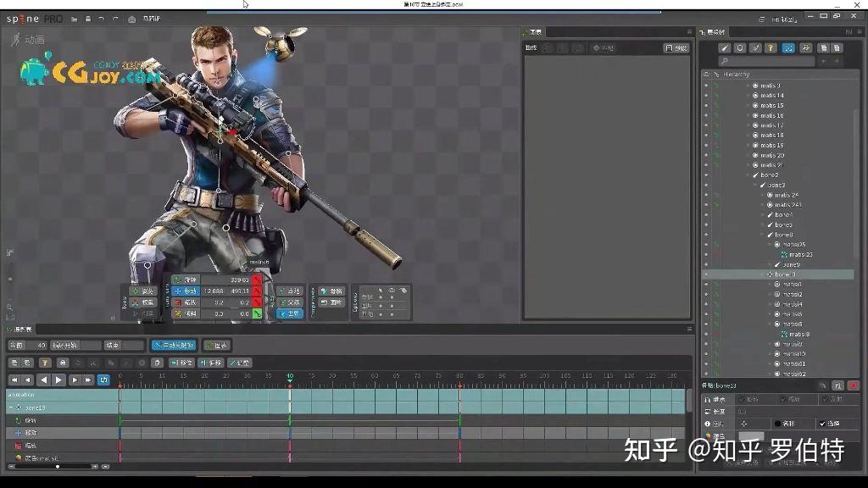Click tree search field

(766, 61)
